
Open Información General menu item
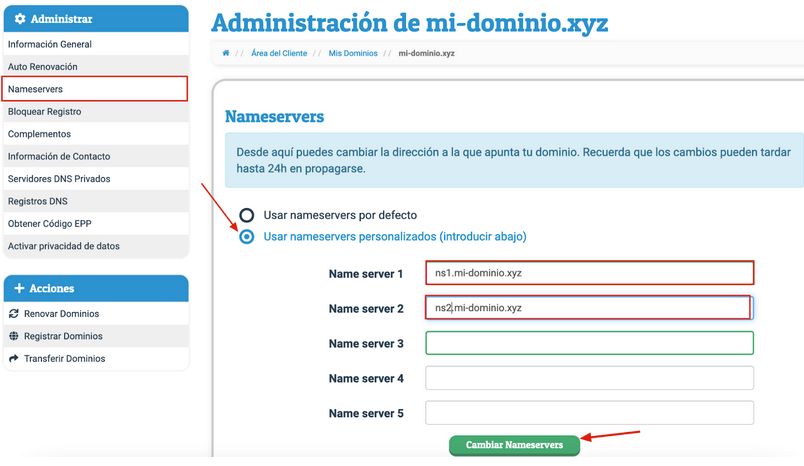pos(50,44)
